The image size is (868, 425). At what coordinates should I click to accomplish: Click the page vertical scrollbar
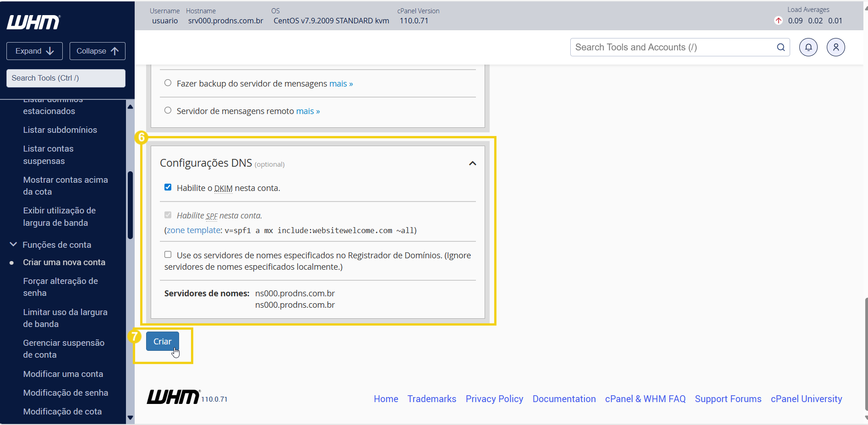866,354
